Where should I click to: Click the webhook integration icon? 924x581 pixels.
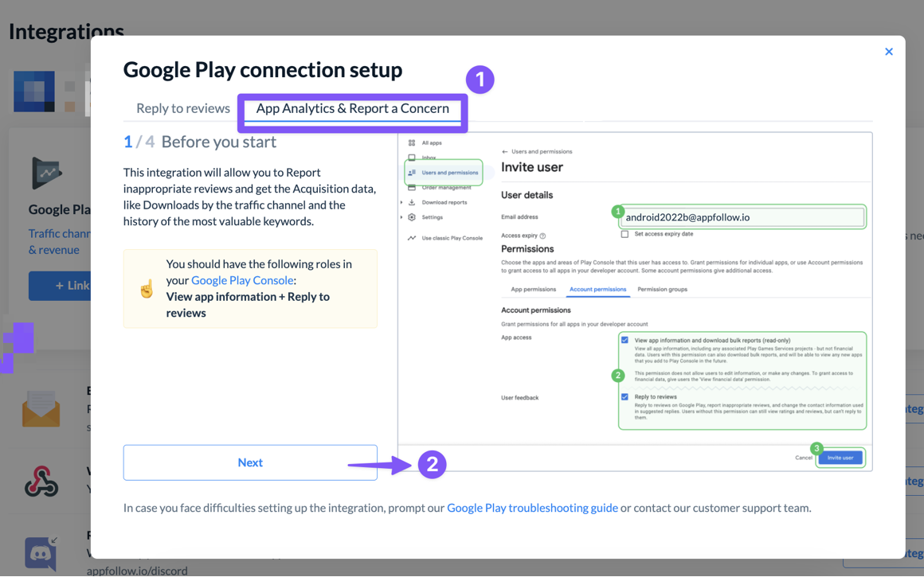pyautogui.click(x=41, y=482)
